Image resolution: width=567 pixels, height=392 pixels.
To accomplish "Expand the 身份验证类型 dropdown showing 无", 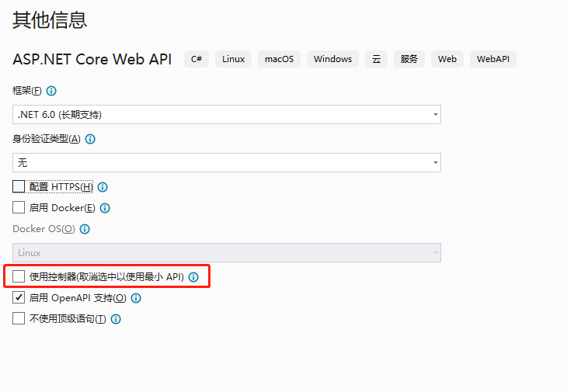I will click(227, 162).
